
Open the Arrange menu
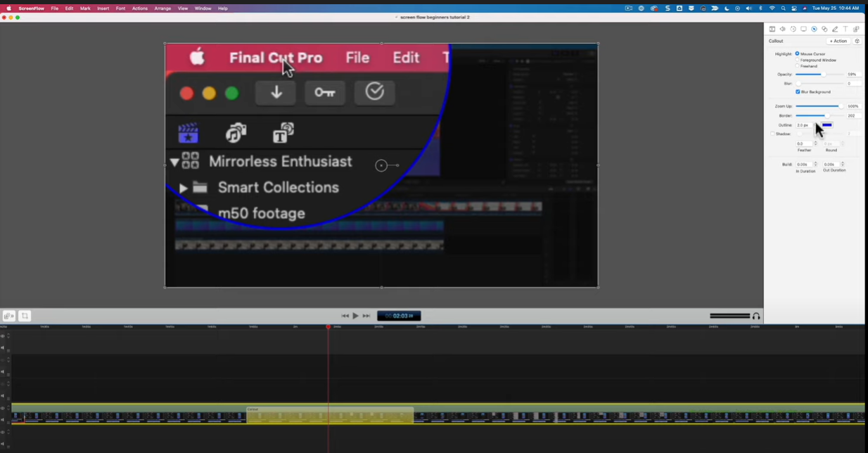tap(162, 8)
